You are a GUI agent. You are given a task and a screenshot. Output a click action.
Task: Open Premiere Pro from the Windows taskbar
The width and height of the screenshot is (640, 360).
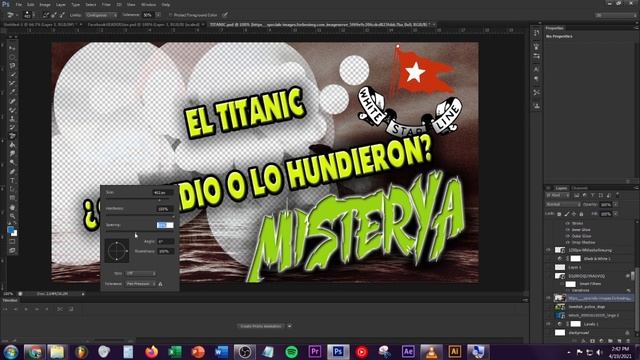[315, 351]
